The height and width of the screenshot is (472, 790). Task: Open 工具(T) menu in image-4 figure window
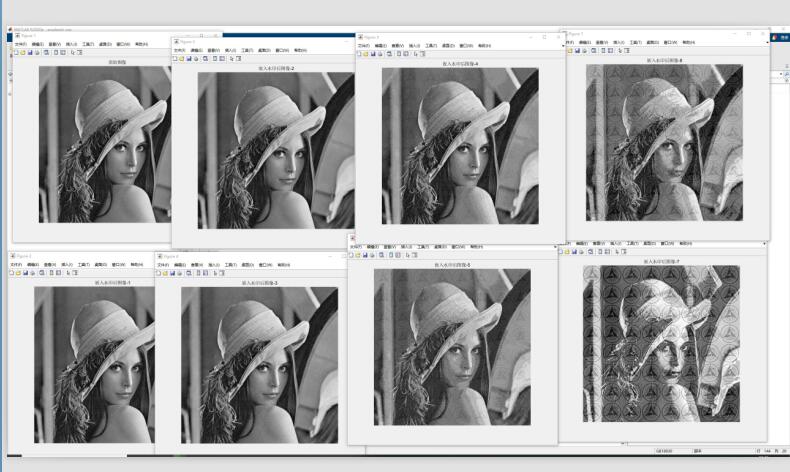(431, 46)
